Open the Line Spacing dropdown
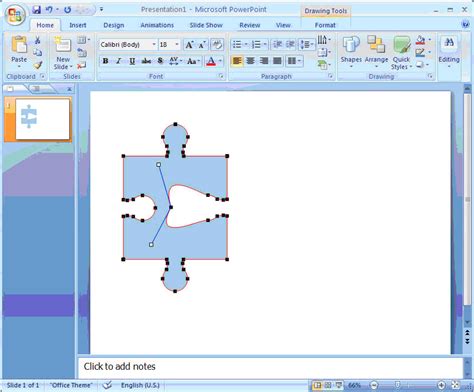Screen dimensions: 474x392 (307, 44)
